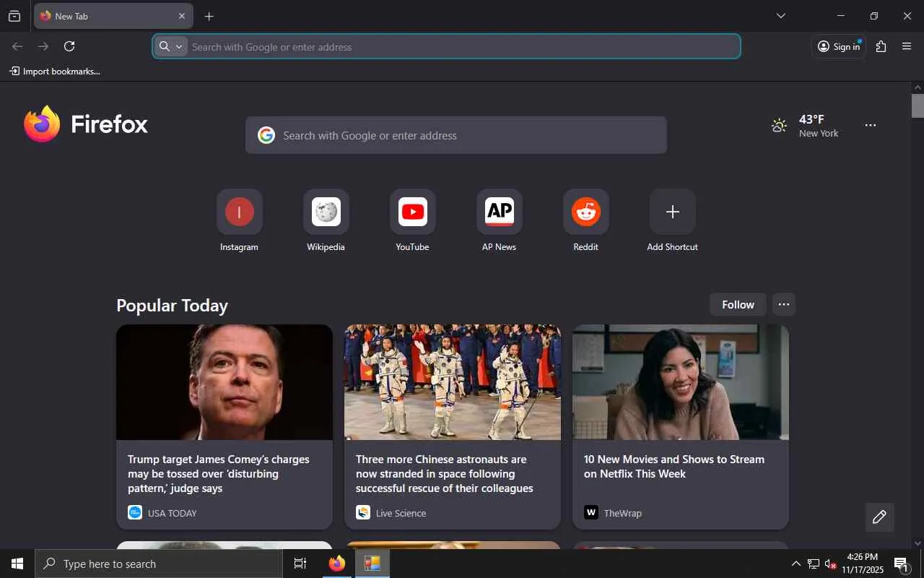Open the Firefox application hamburger menu
The image size is (924, 578).
pyautogui.click(x=907, y=46)
